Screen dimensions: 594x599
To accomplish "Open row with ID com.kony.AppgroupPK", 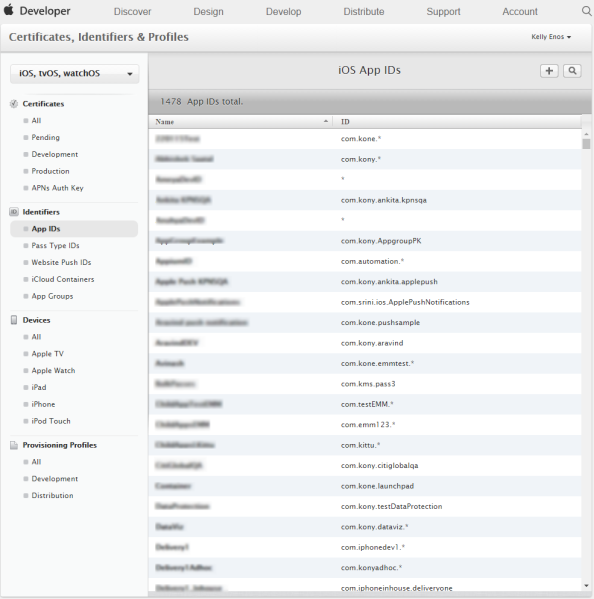I will click(x=365, y=241).
